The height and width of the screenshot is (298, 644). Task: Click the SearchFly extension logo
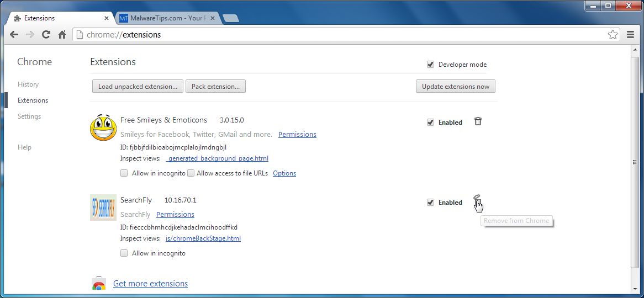(x=103, y=207)
